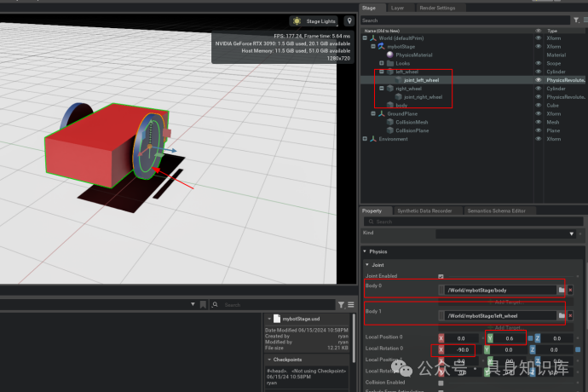
Task: Expand the Environment tree node
Action: coord(365,139)
